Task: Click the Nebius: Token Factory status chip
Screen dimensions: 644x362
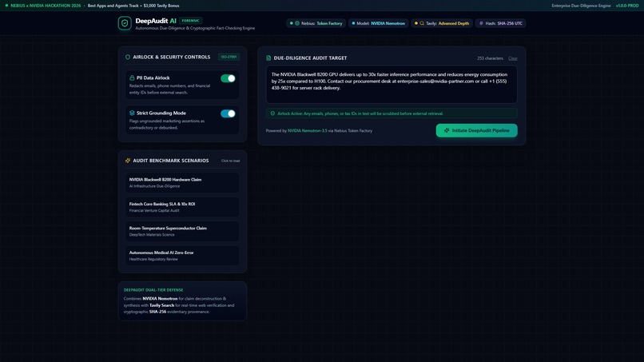Action: pos(316,23)
